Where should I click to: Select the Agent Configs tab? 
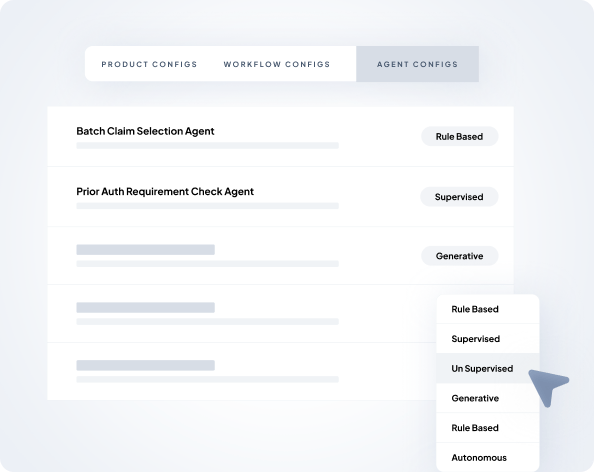point(417,64)
